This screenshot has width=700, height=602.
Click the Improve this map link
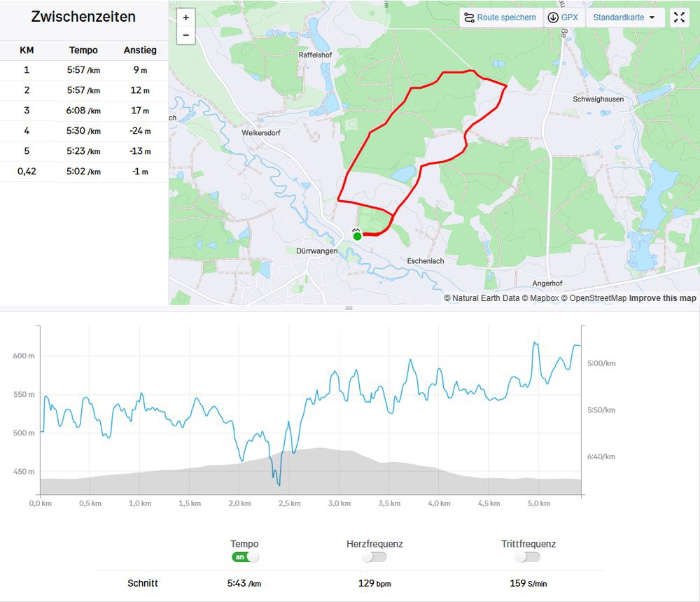(662, 298)
